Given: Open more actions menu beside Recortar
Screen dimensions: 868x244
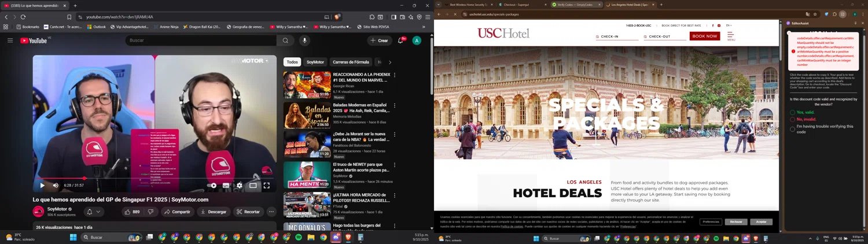Looking at the screenshot, I should (x=271, y=212).
